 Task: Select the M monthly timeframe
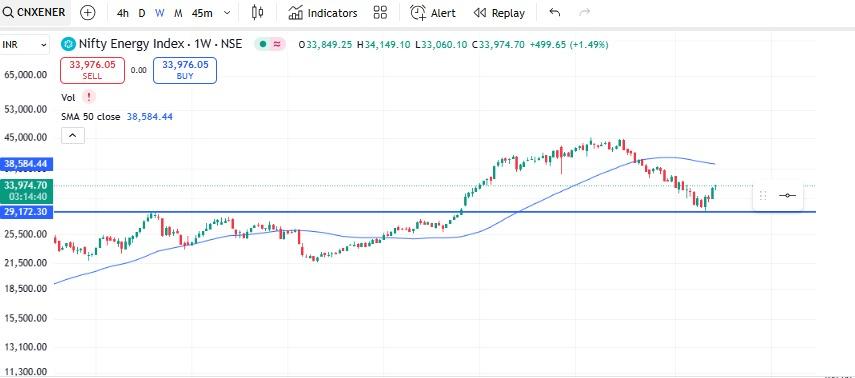tap(178, 13)
